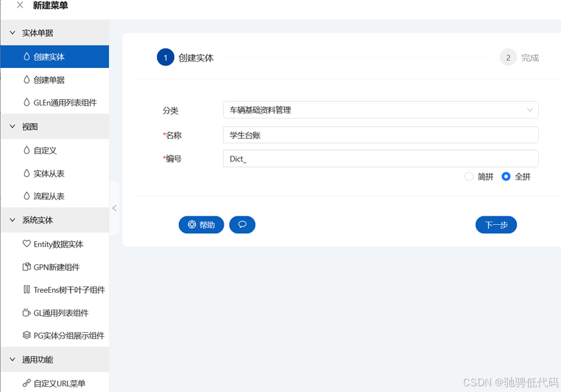Image resolution: width=561 pixels, height=392 pixels.
Task: Select the 简拼 radio option
Action: pos(469,176)
